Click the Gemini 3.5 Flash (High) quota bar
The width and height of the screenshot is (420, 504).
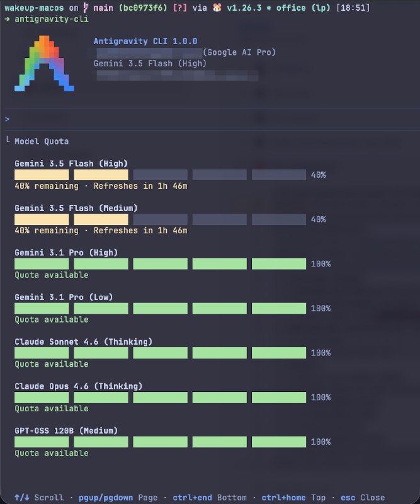pyautogui.click(x=160, y=175)
